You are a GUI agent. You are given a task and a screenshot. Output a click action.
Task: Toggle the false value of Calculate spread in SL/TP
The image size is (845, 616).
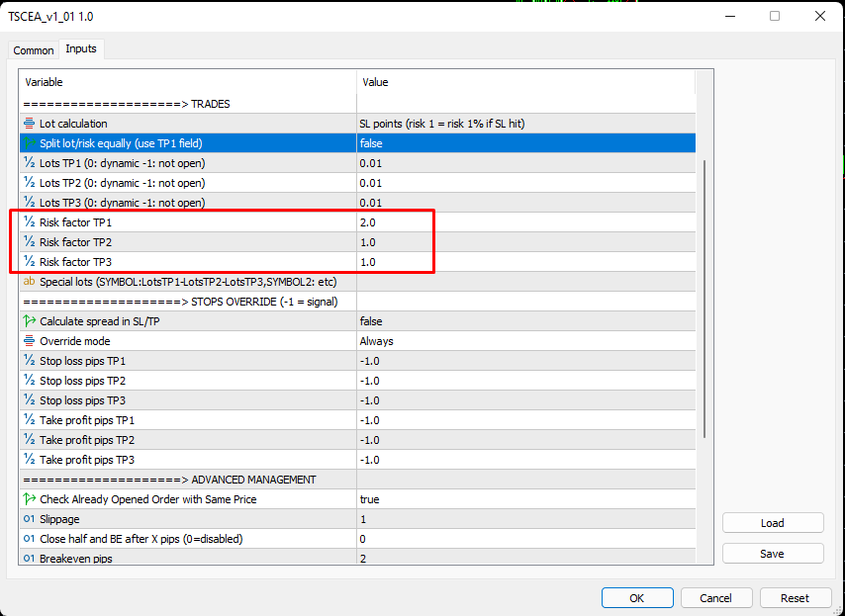(526, 321)
